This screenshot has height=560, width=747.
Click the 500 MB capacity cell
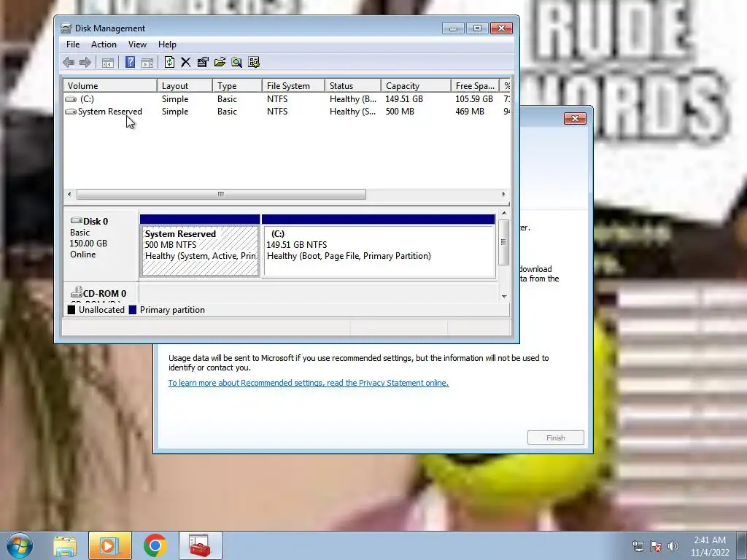400,112
